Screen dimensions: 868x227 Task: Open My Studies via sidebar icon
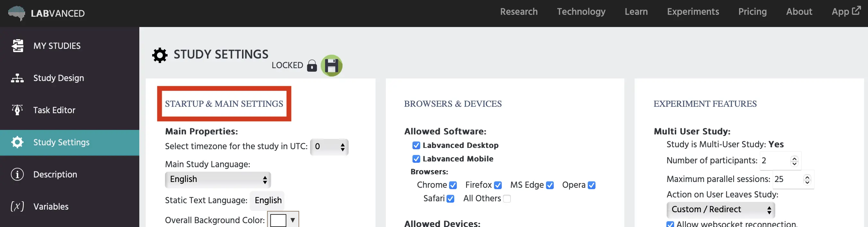tap(18, 46)
